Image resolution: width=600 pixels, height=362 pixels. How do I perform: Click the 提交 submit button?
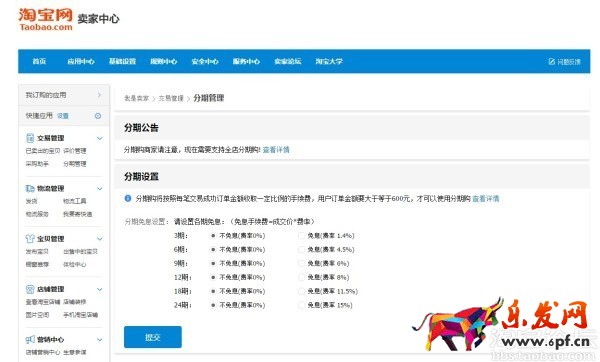click(153, 337)
